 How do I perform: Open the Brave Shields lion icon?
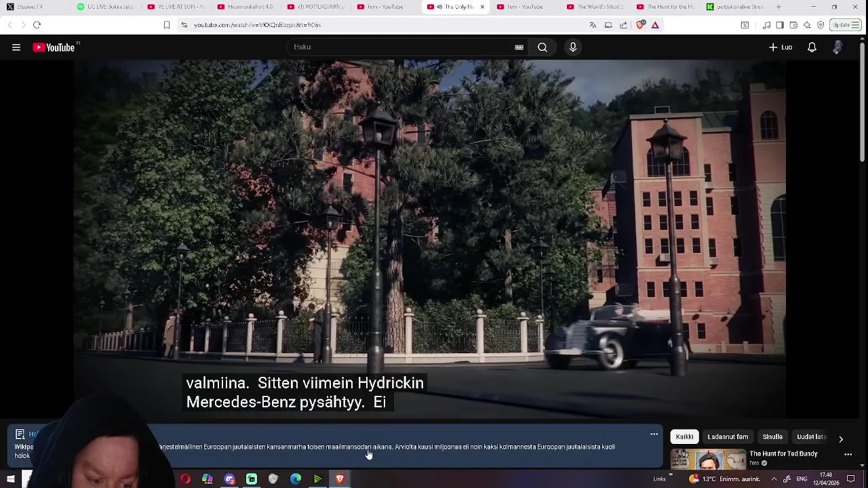[x=640, y=25]
